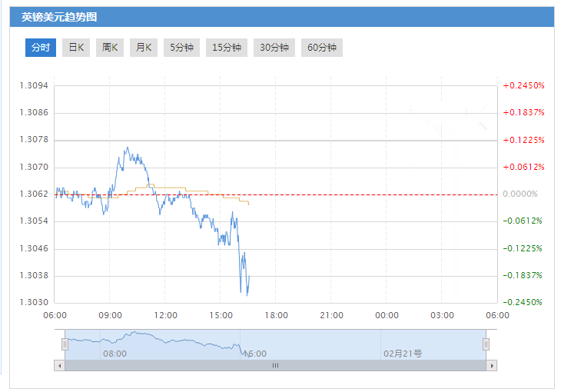Click the 08:00 marker in the navigator
This screenshot has width=561, height=392.
(x=115, y=354)
